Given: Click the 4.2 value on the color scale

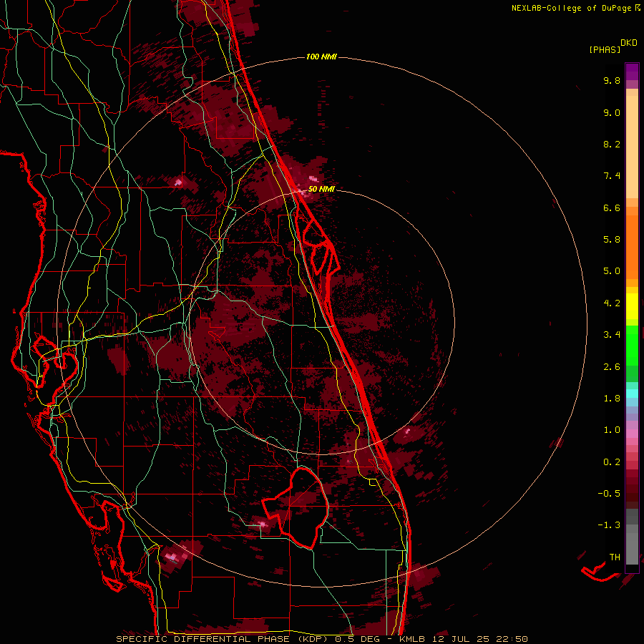Looking at the screenshot, I should 612,303.
